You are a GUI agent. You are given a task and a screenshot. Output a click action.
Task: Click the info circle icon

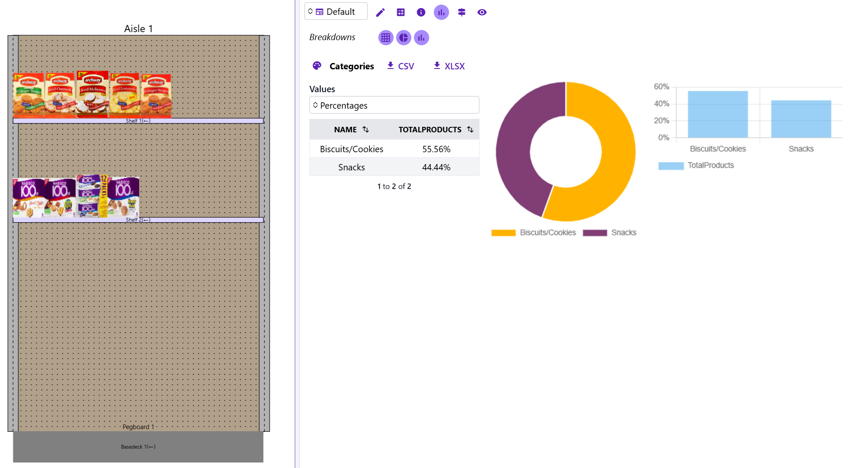[x=421, y=12]
